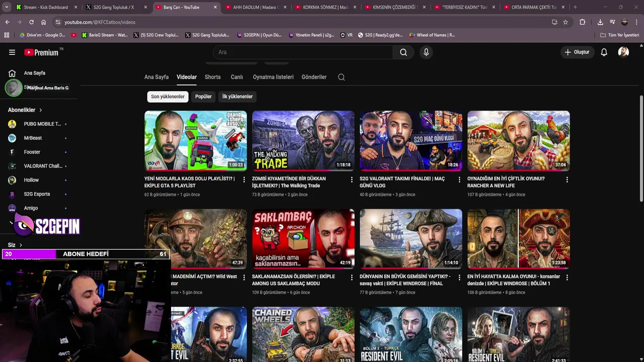Reload the page
The width and height of the screenshot is (644, 362).
[x=31, y=22]
